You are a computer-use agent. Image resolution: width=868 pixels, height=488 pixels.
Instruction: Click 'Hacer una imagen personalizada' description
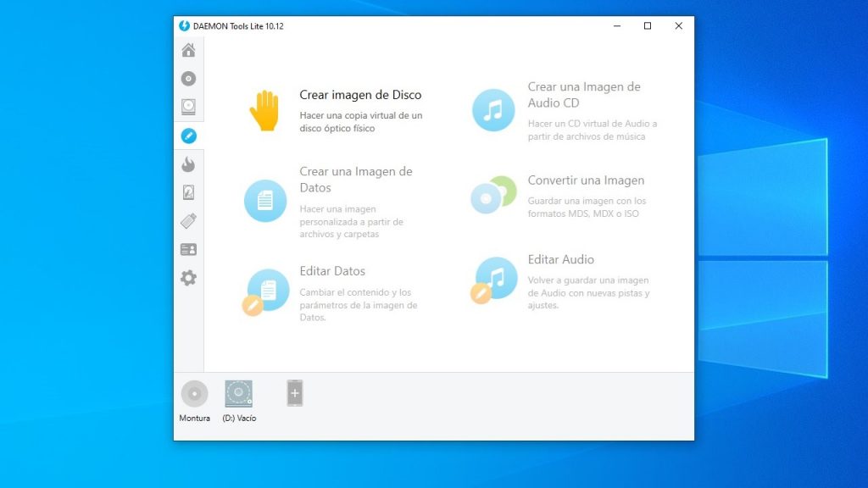[352, 221]
